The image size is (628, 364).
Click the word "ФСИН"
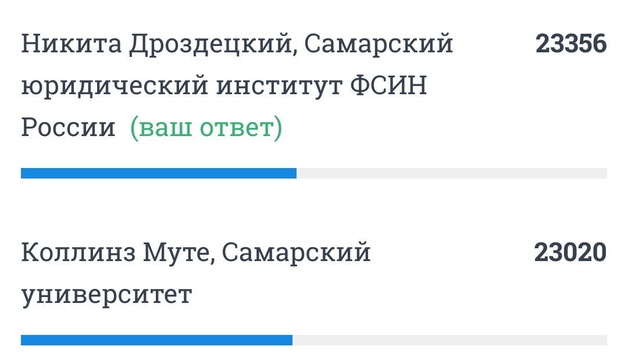(x=388, y=87)
